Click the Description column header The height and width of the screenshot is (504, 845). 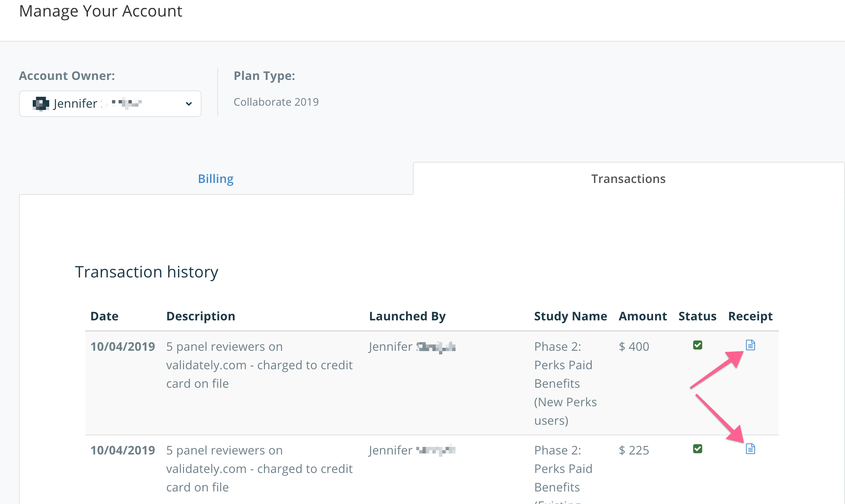pos(201,316)
